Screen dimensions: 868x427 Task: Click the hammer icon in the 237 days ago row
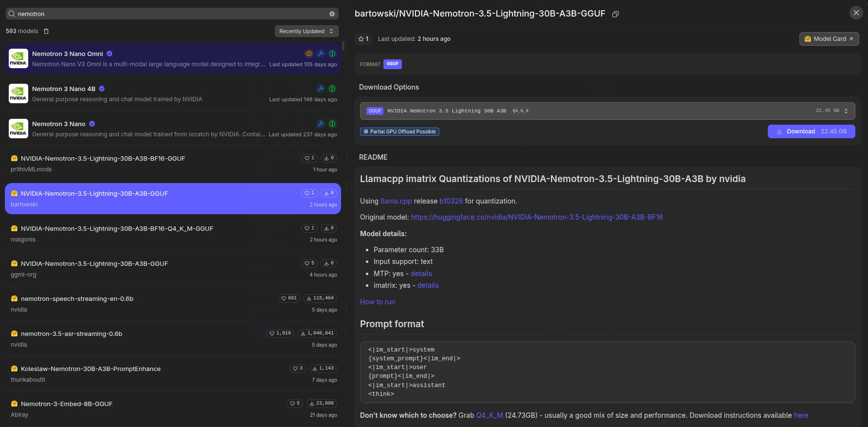321,124
